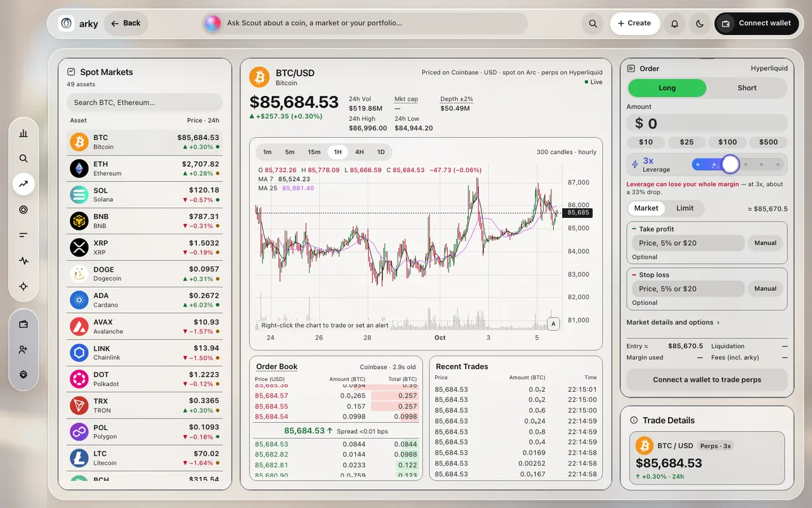812x508 pixels.
Task: Select the Long order side
Action: [667, 88]
